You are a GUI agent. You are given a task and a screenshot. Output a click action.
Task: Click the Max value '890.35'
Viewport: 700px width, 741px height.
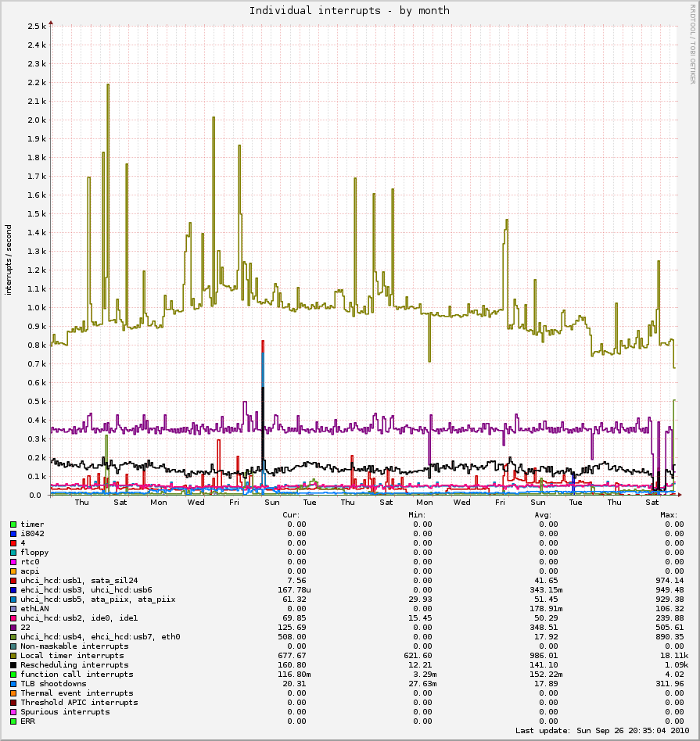tap(669, 636)
